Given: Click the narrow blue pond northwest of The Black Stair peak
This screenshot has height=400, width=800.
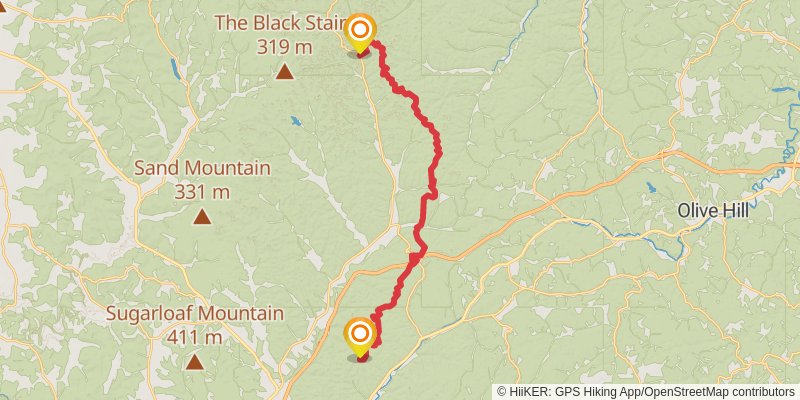Looking at the screenshot, I should (175, 69).
